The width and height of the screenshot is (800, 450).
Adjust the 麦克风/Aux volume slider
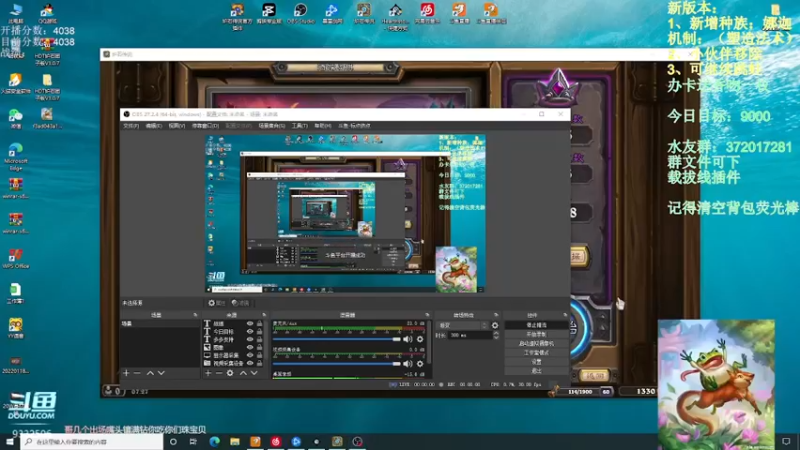[x=337, y=339]
